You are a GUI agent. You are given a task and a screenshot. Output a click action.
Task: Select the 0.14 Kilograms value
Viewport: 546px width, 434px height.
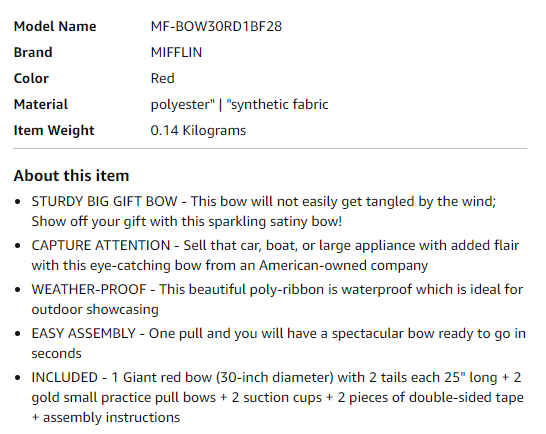pos(198,131)
